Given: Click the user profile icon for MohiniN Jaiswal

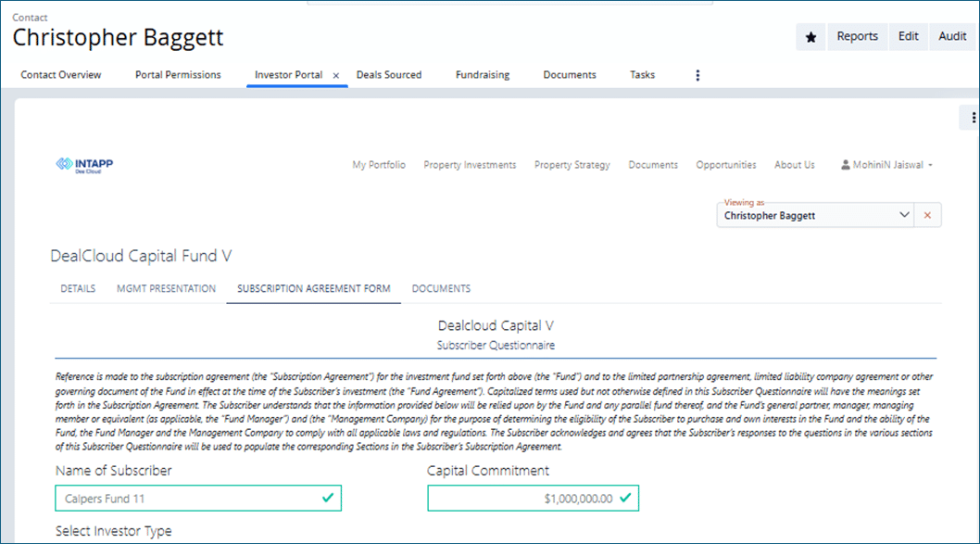Looking at the screenshot, I should coord(845,165).
